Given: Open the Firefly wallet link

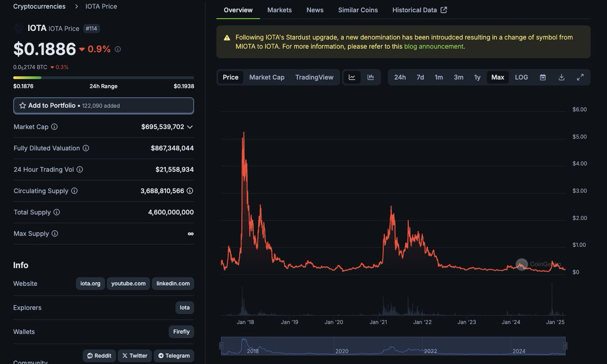Looking at the screenshot, I should [x=181, y=332].
